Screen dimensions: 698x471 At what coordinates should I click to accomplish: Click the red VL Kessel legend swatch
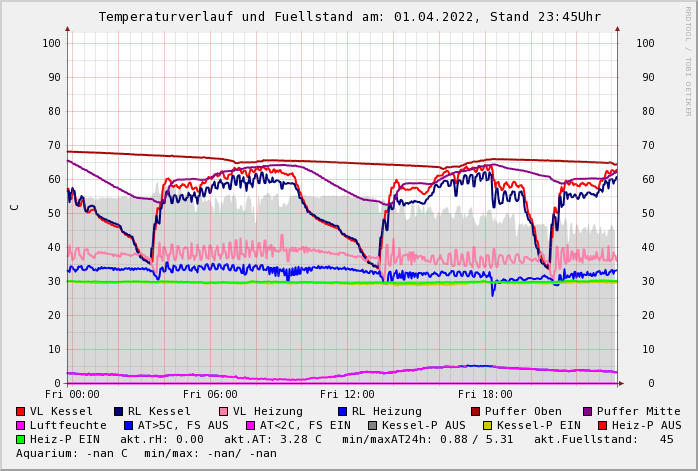tap(21, 411)
